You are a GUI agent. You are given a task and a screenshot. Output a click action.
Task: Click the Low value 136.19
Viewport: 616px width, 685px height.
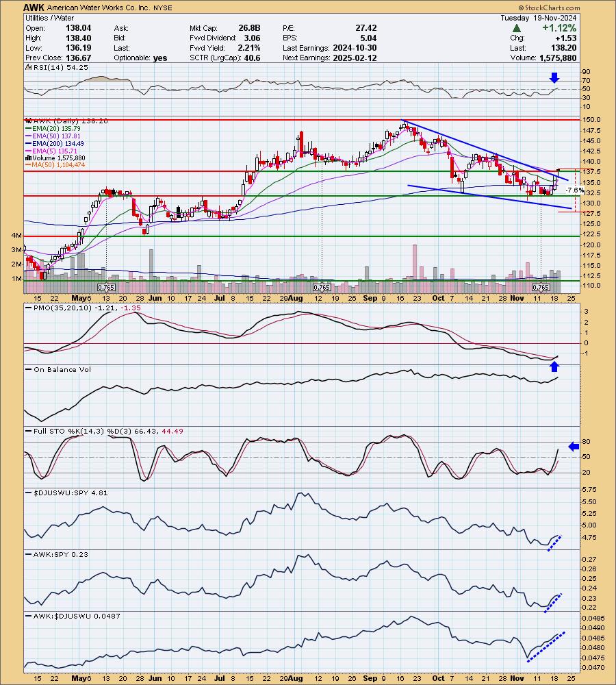pyautogui.click(x=79, y=48)
